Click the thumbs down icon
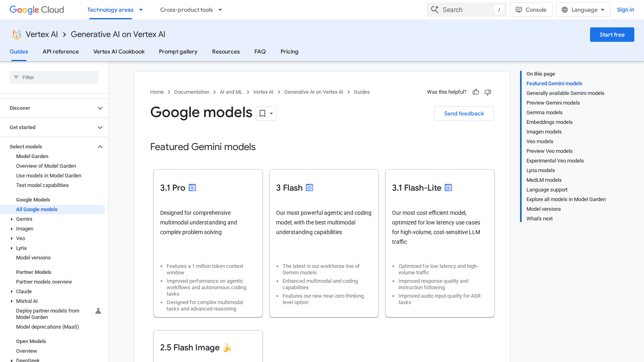The image size is (644, 362). [487, 92]
